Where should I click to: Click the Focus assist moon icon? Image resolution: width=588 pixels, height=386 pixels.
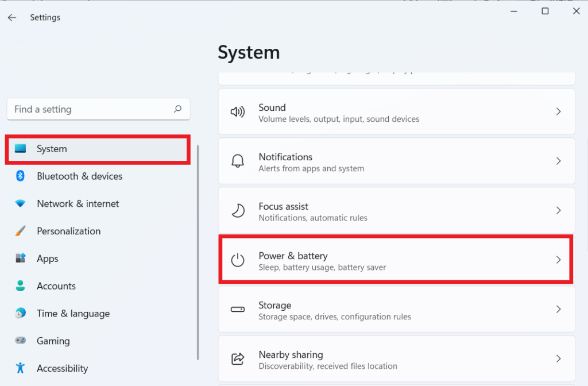coord(238,211)
